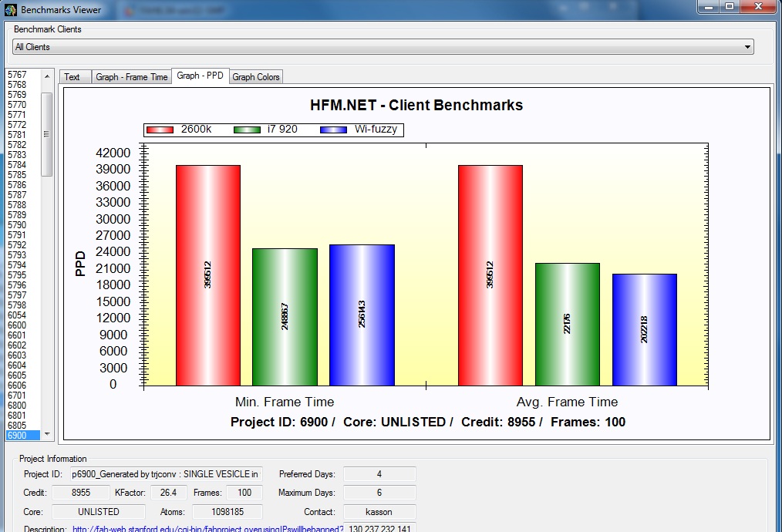This screenshot has width=782, height=532.
Task: Switch to the Text tab
Action: coord(72,77)
